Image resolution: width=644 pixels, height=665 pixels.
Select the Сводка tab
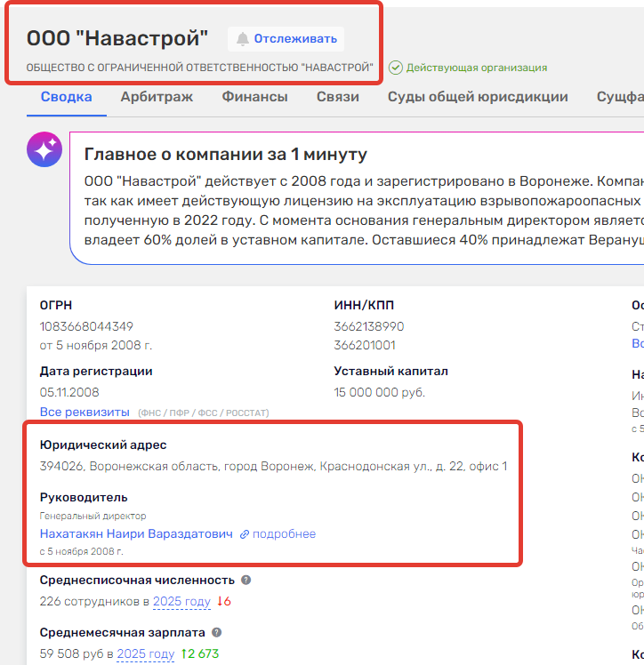tap(66, 97)
